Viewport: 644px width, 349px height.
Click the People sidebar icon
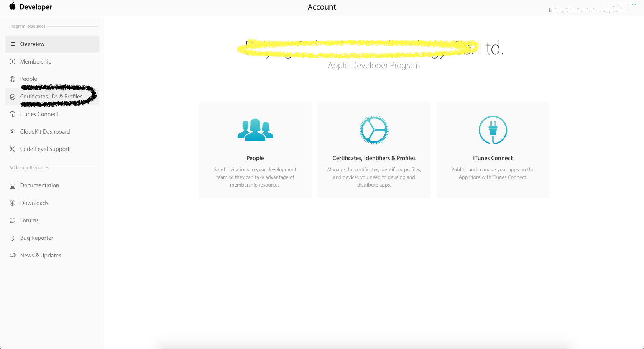tap(13, 79)
